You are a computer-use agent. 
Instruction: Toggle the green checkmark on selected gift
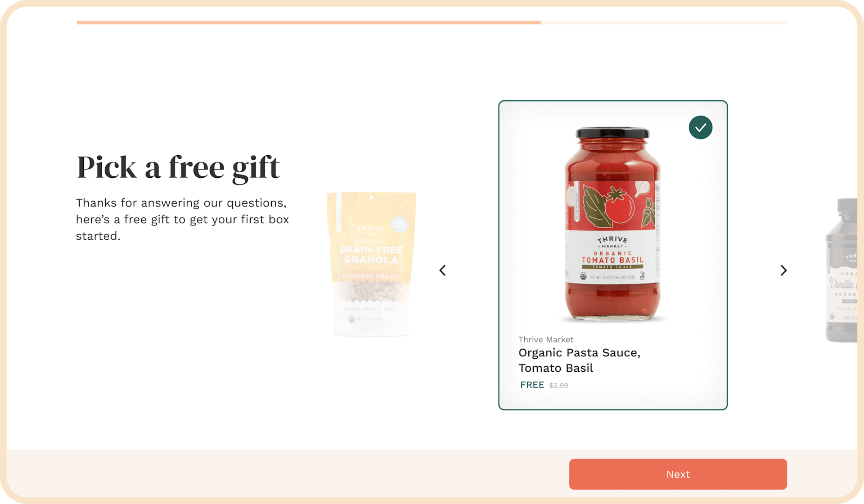(x=700, y=127)
